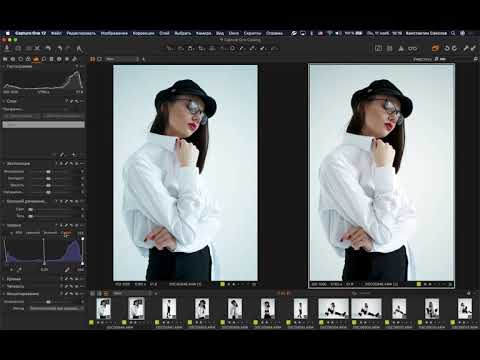Toggle multi view mode in viewer bar
The width and height of the screenshot is (480, 360).
click(x=93, y=59)
